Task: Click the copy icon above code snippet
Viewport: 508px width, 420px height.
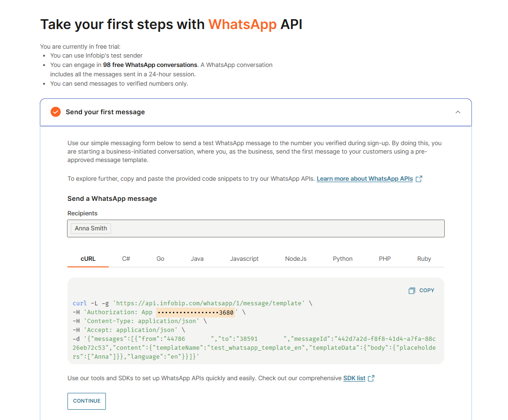Action: click(x=411, y=291)
